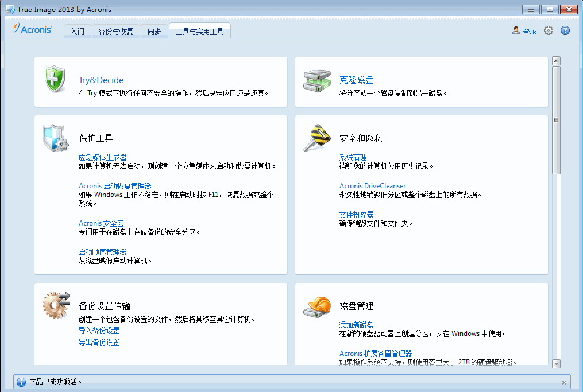Open help with the question mark icon
583x392 pixels.
(x=565, y=30)
